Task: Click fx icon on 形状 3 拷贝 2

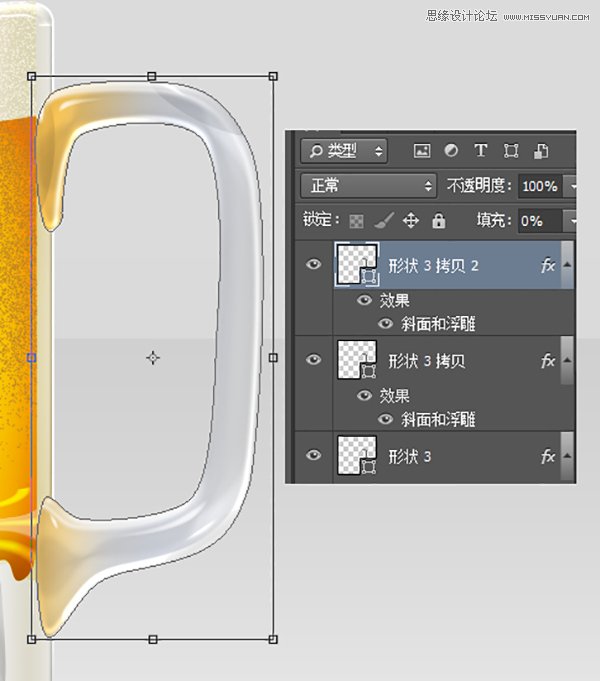Action: point(548,265)
